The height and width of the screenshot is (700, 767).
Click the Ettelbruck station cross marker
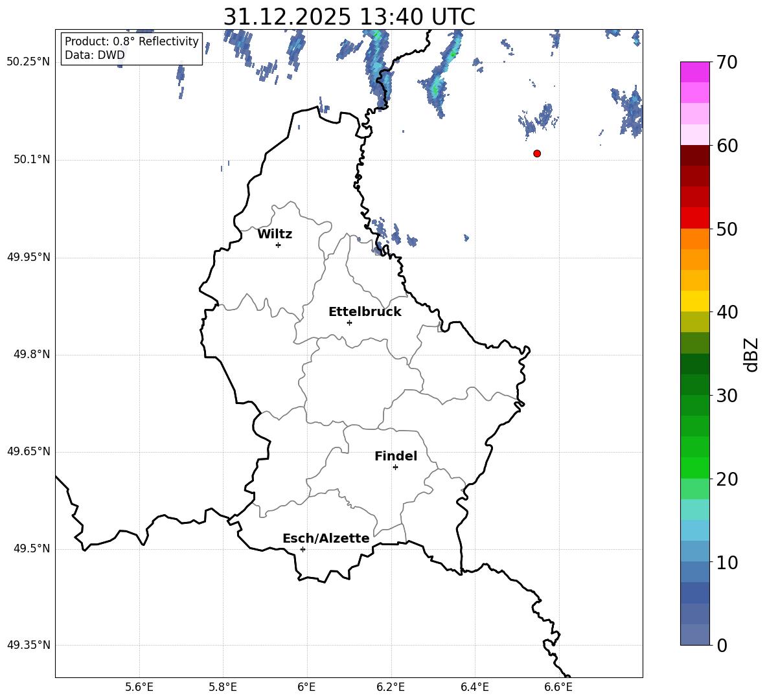(349, 322)
